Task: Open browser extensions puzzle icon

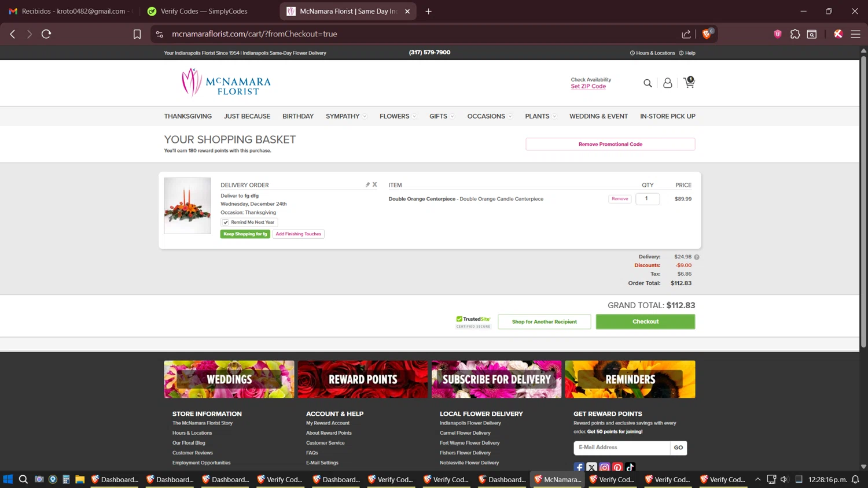Action: pyautogui.click(x=795, y=34)
